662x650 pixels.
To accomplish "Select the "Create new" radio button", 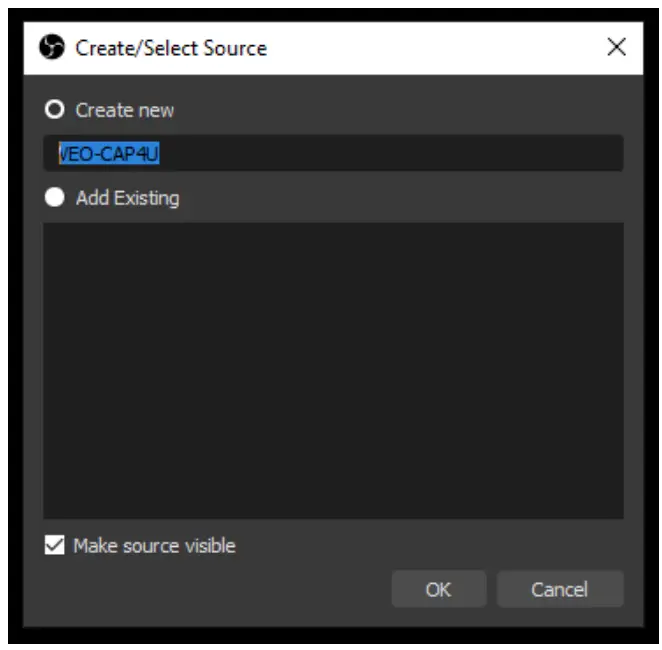I will pyautogui.click(x=55, y=109).
